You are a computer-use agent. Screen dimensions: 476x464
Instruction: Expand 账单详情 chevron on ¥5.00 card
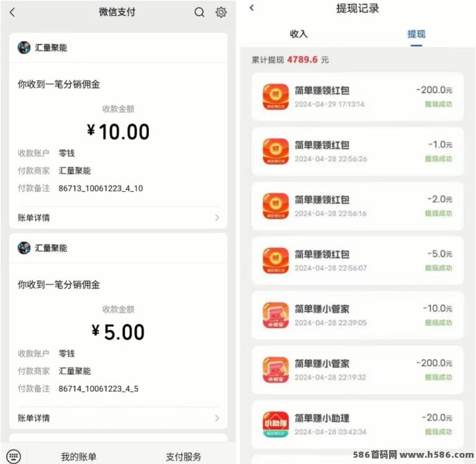tap(217, 418)
